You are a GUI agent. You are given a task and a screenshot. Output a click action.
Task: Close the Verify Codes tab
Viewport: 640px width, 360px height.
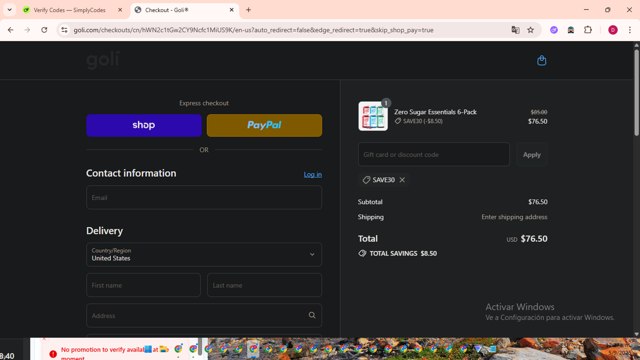pyautogui.click(x=120, y=10)
